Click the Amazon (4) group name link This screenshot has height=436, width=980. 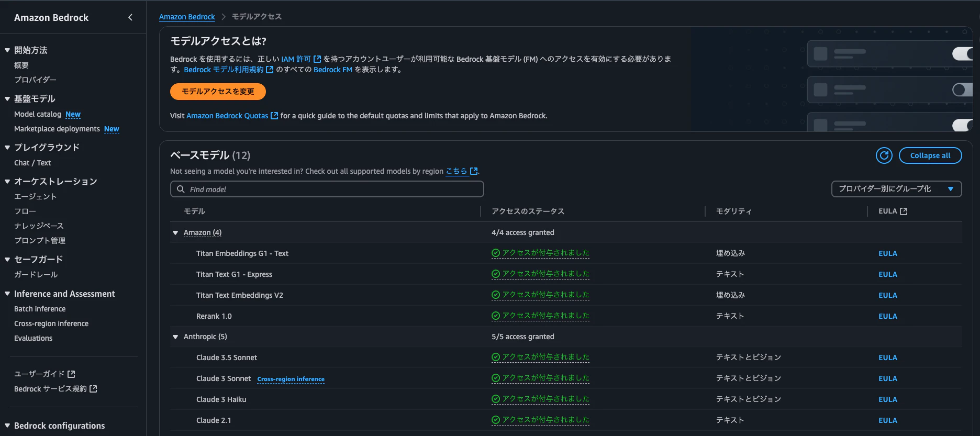(203, 232)
